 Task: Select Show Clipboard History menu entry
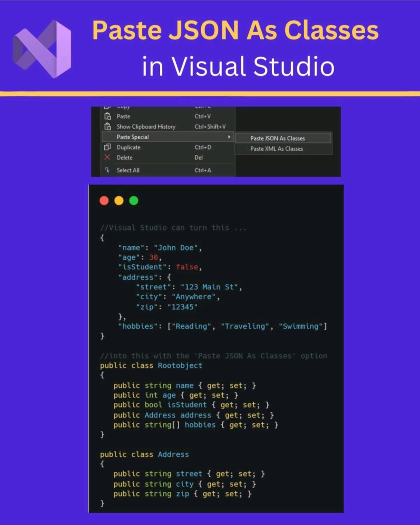coord(168,126)
